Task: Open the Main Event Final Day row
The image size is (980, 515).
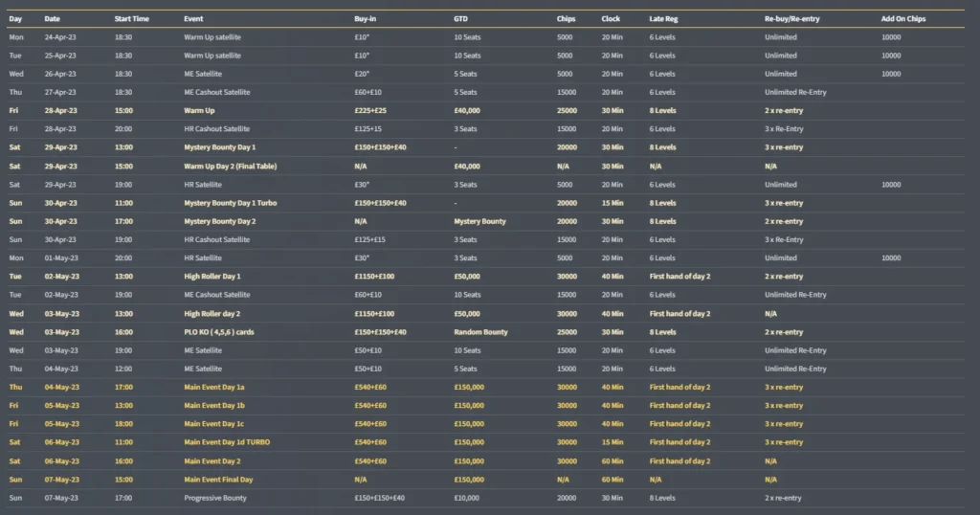Action: point(219,480)
